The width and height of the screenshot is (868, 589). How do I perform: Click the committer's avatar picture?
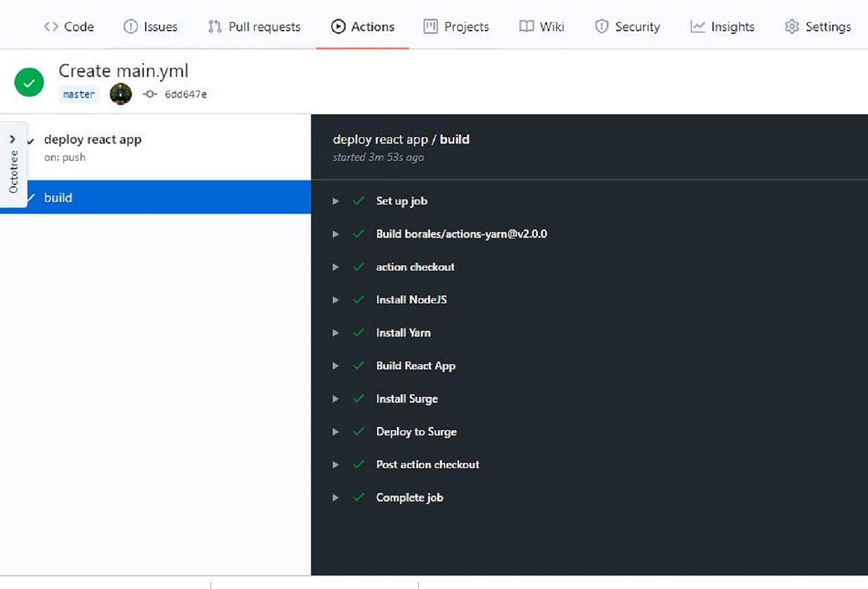tap(121, 94)
